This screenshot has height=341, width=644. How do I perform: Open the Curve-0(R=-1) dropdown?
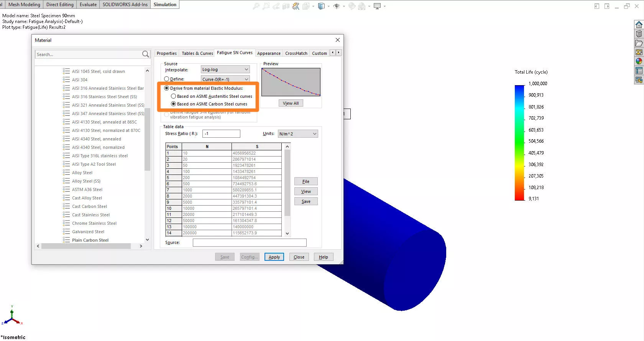coord(225,79)
